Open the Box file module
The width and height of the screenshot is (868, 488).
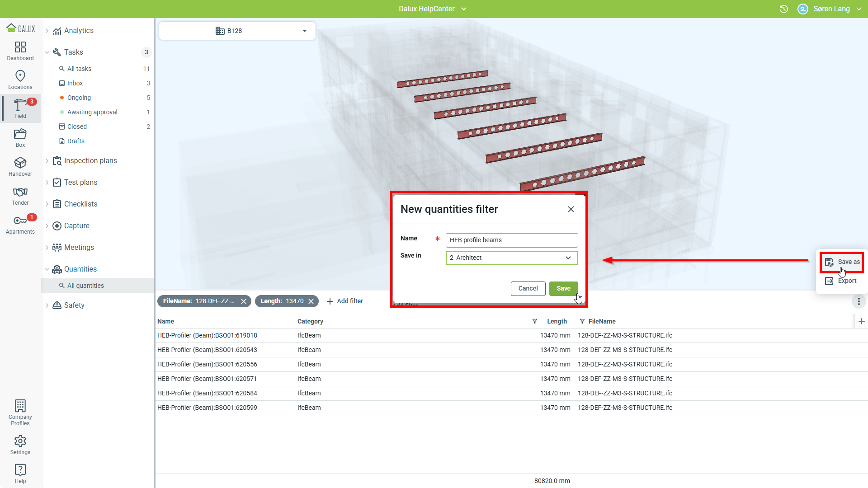(20, 137)
